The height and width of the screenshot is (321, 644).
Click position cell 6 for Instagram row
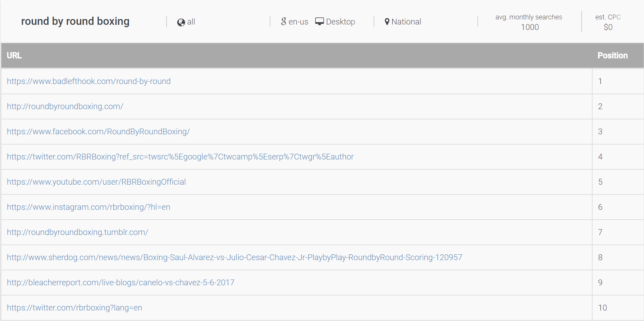click(x=618, y=207)
